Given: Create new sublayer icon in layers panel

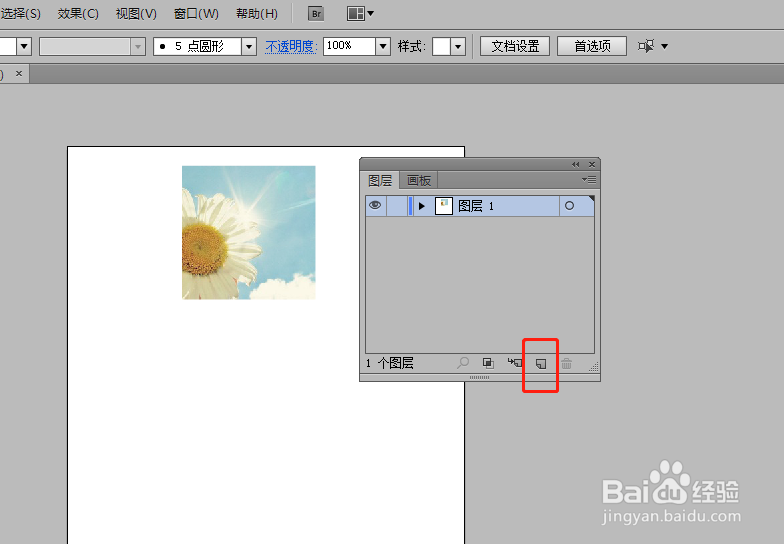Looking at the screenshot, I should pos(514,363).
